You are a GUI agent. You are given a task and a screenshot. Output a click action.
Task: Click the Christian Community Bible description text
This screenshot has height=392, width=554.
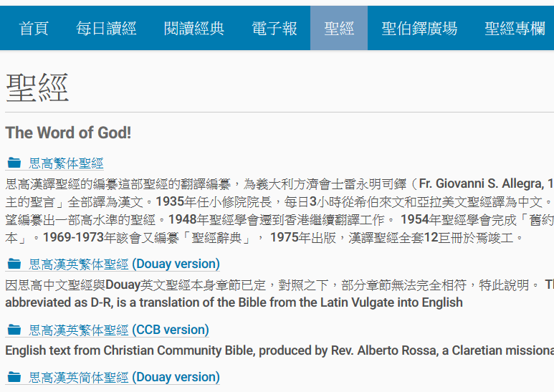tap(280, 350)
